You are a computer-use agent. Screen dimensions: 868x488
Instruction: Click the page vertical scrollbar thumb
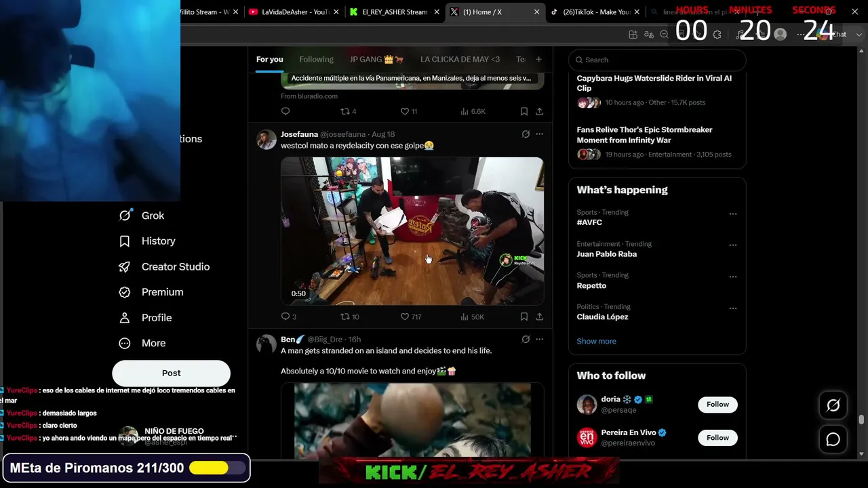862,420
